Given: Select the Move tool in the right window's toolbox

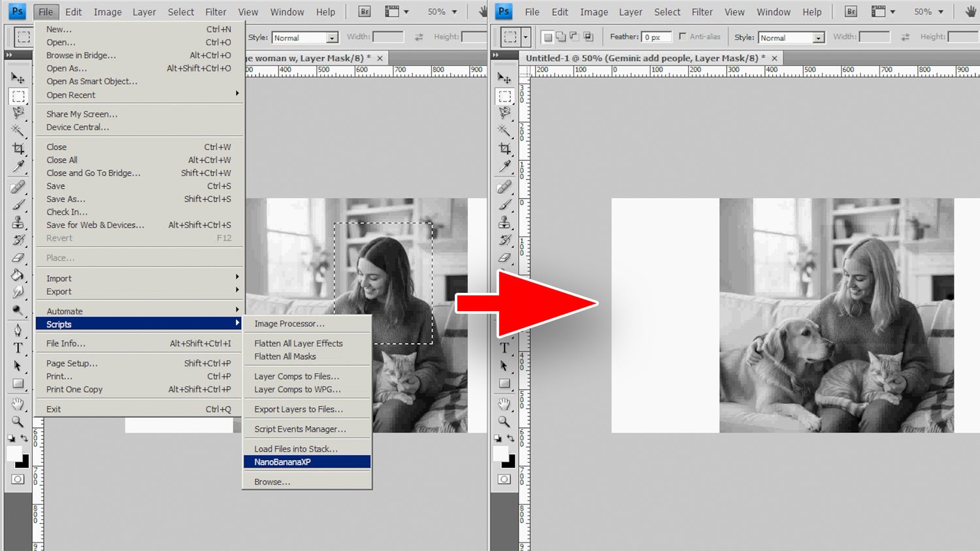Looking at the screenshot, I should [504, 78].
